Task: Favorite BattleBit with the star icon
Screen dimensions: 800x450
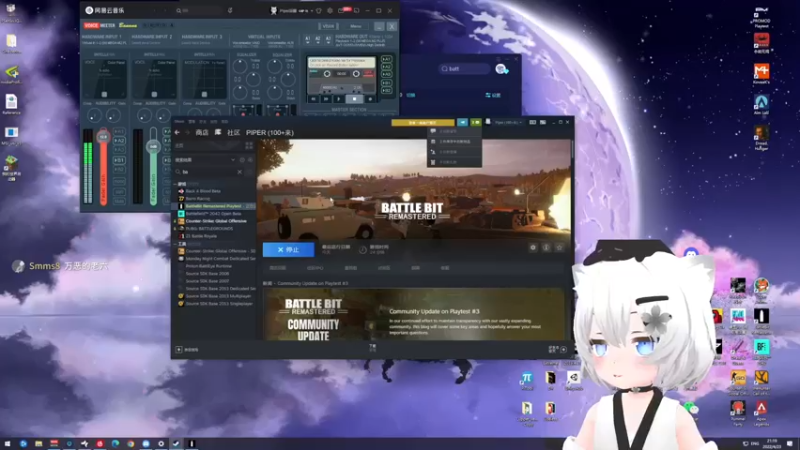Action: 559,247
